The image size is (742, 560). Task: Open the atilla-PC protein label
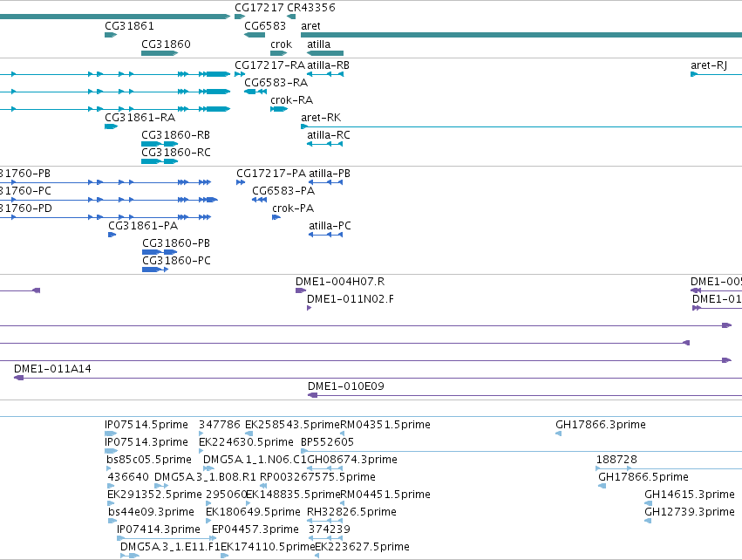330,226
